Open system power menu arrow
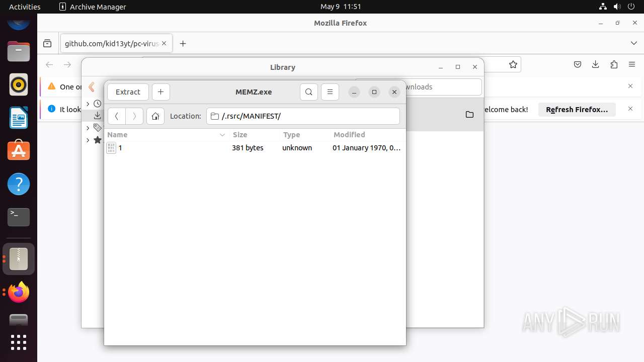The image size is (644, 362). point(630,7)
